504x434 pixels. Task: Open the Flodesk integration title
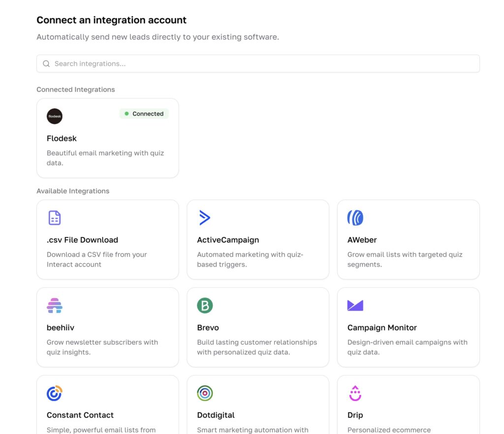click(x=62, y=138)
